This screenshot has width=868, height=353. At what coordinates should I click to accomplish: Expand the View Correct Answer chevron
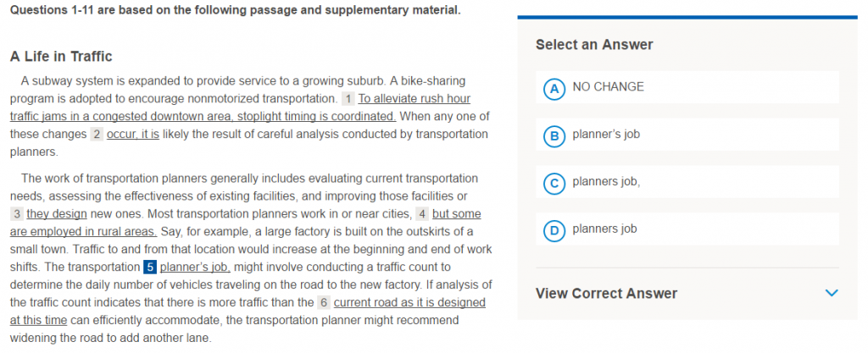coord(831,293)
